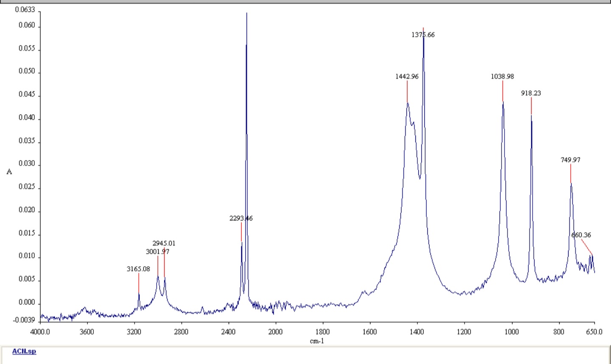Select the 1375.66 peak label
The image size is (611, 364).
coord(423,35)
